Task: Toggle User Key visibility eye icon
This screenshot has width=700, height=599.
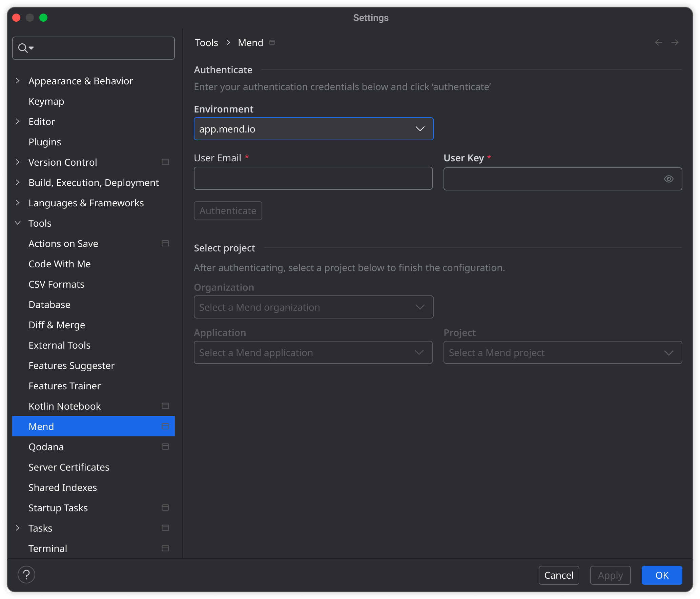Action: (x=668, y=179)
